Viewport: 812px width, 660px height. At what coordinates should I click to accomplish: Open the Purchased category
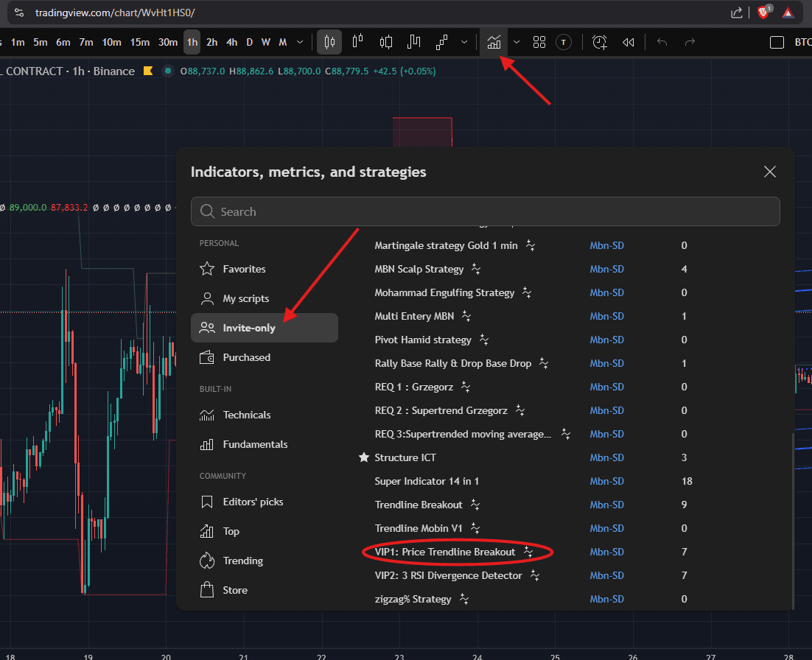click(264, 357)
